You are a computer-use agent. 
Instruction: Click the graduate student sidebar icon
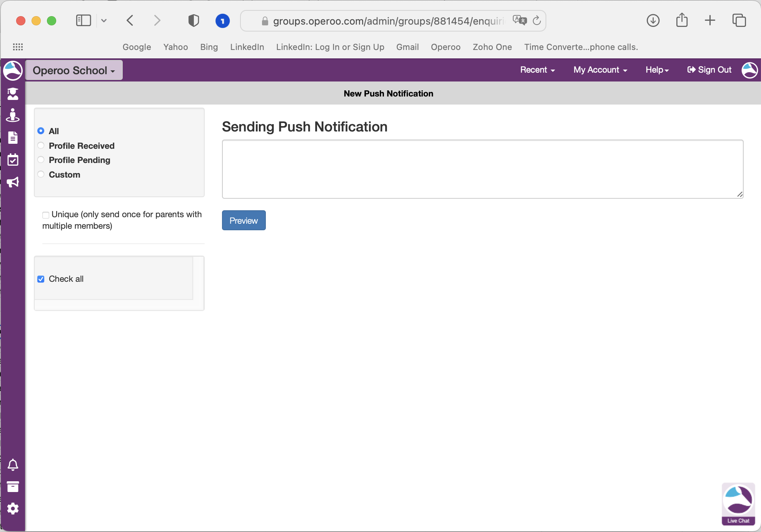point(13,93)
